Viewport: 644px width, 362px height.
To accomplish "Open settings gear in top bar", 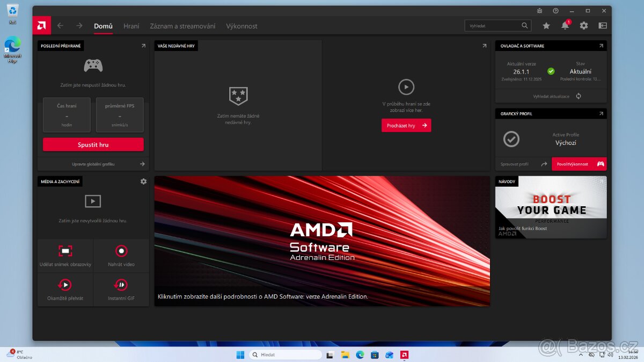I will (x=583, y=26).
